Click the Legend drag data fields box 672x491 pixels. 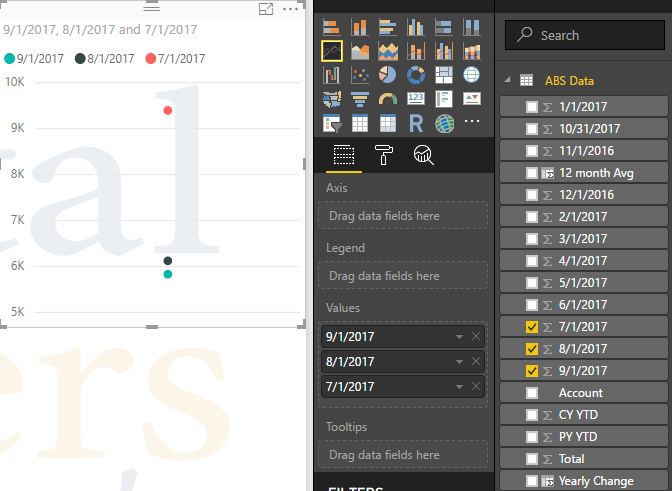(403, 275)
